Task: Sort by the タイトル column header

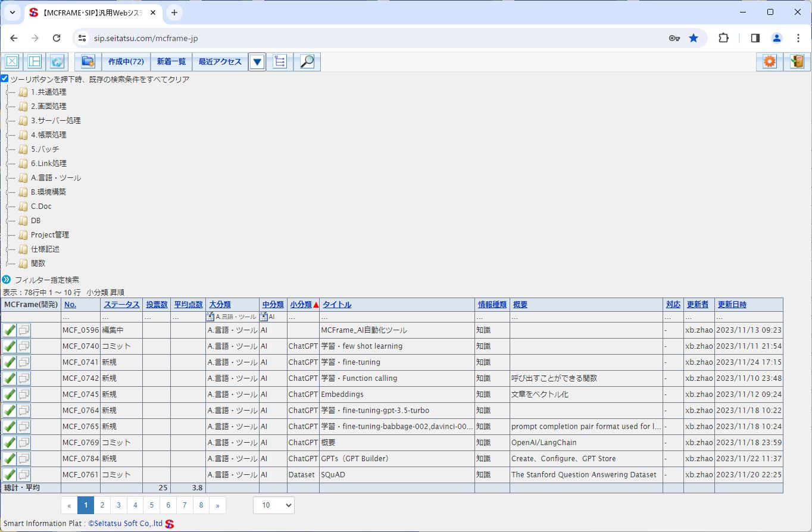Action: (x=337, y=305)
